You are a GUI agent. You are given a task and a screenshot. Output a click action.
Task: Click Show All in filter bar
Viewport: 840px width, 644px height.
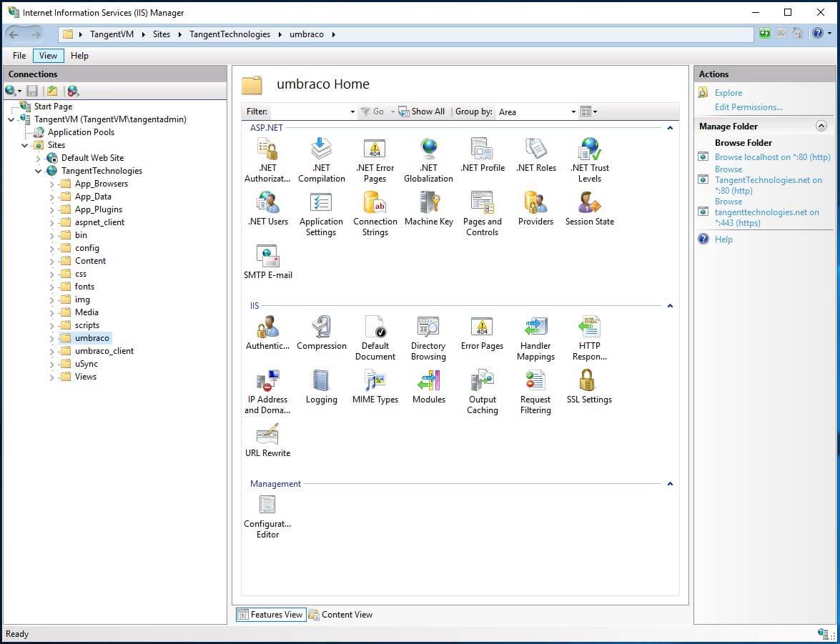click(x=422, y=112)
